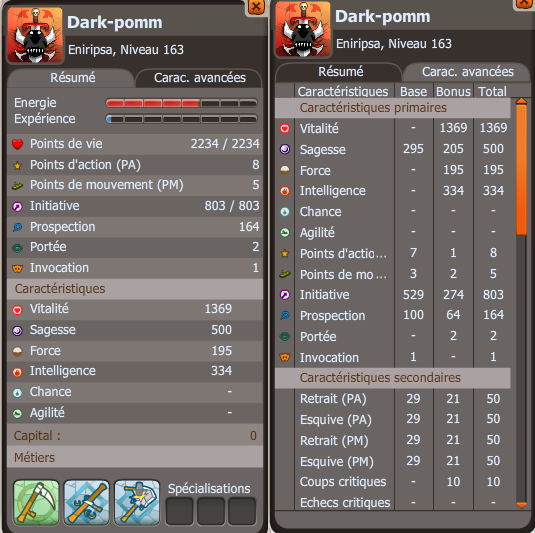
Task: Open the hammer smith profession icon
Action: click(x=137, y=502)
